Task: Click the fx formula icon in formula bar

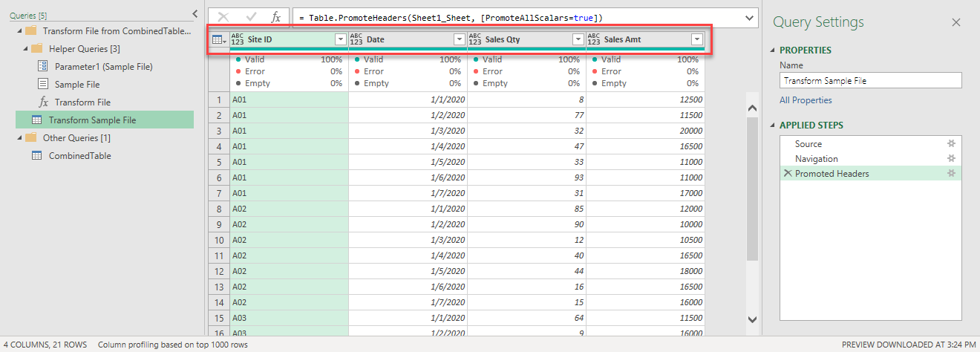Action: coord(275,17)
